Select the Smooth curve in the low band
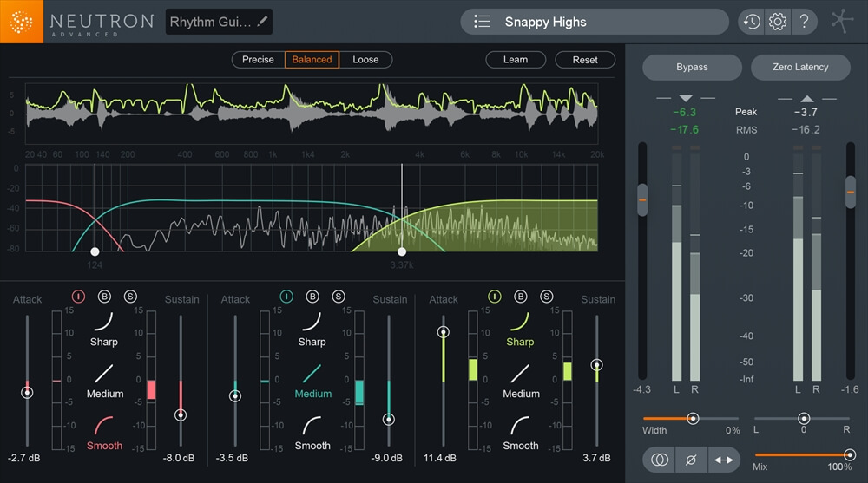868x483 pixels. 103,426
